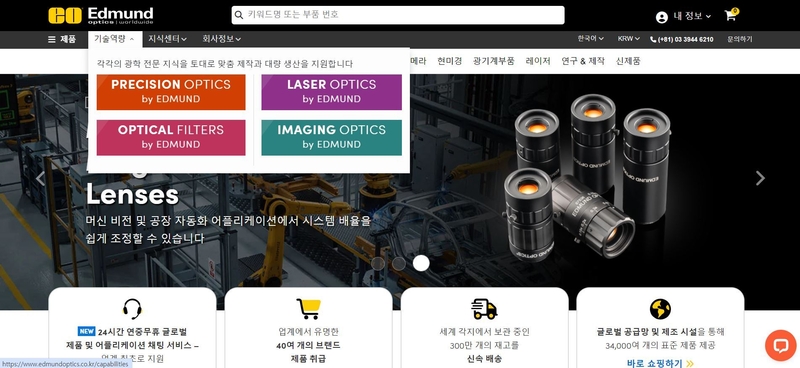Open the 신제품 category tab
The image size is (800, 368).
pyautogui.click(x=628, y=61)
